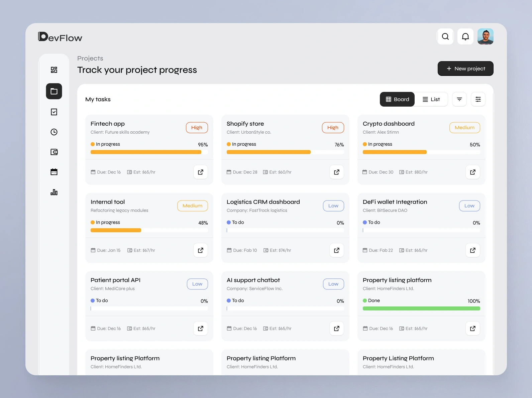Open notifications bell icon
532x398 pixels.
tap(465, 36)
